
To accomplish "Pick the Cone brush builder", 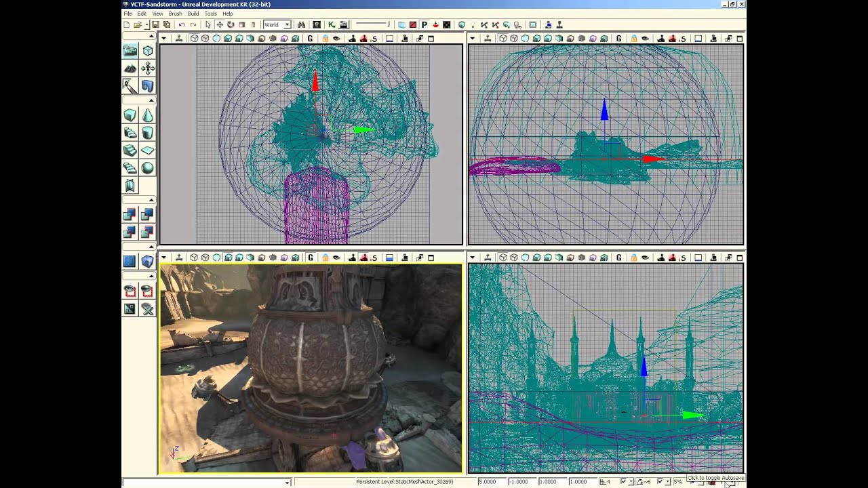I will click(147, 115).
